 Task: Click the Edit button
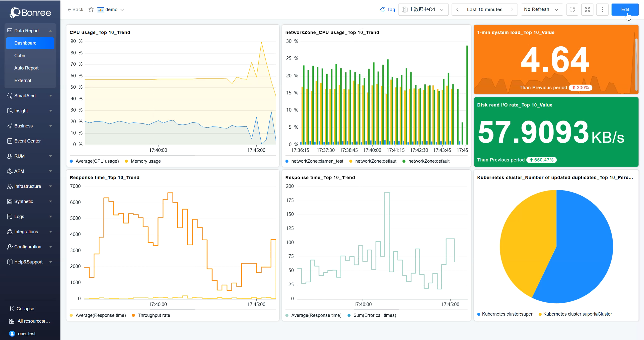click(x=625, y=9)
